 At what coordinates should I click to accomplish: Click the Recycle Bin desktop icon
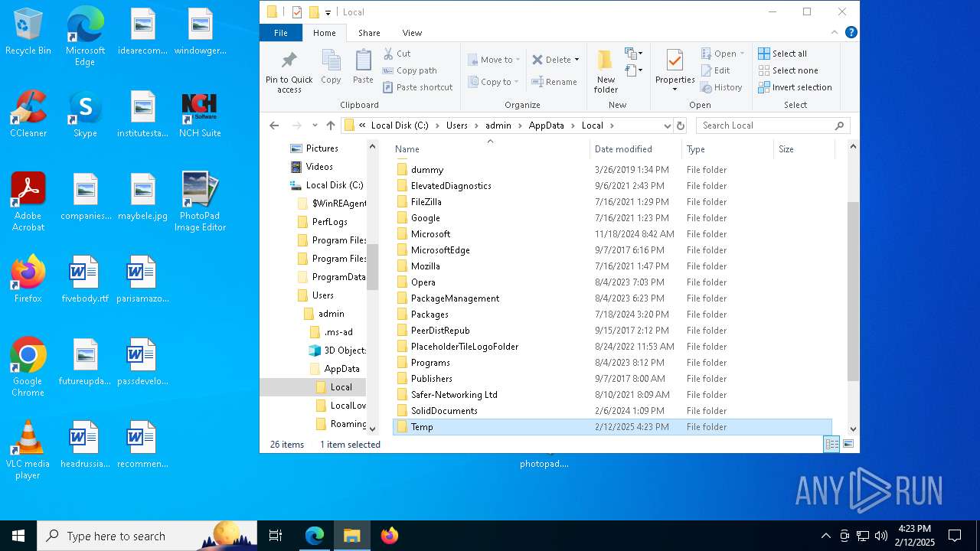(x=28, y=32)
